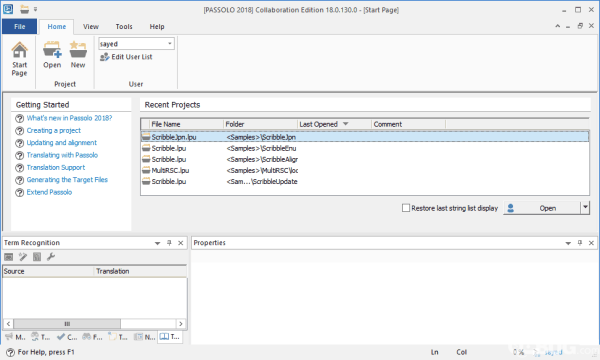Click the document icon in Term Recognition toolbar
The image size is (600, 360).
[x=37, y=257]
